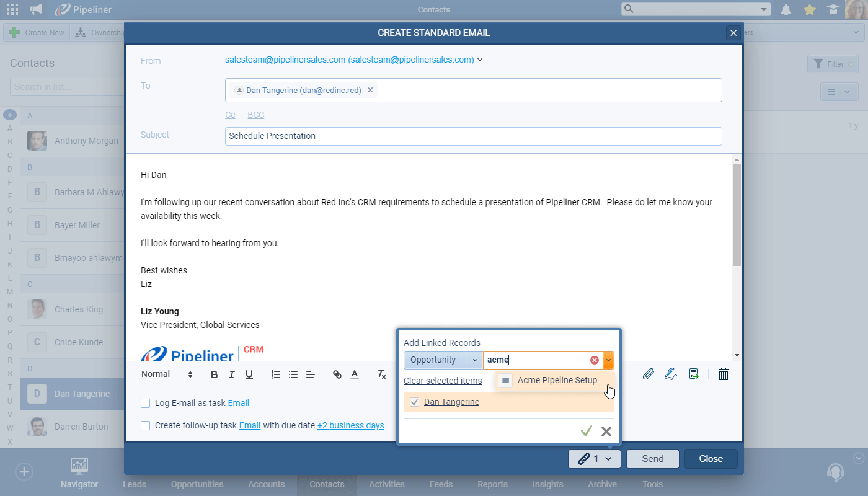Open the Leads section in bottom navigation
This screenshot has width=868, height=496.
click(x=135, y=484)
